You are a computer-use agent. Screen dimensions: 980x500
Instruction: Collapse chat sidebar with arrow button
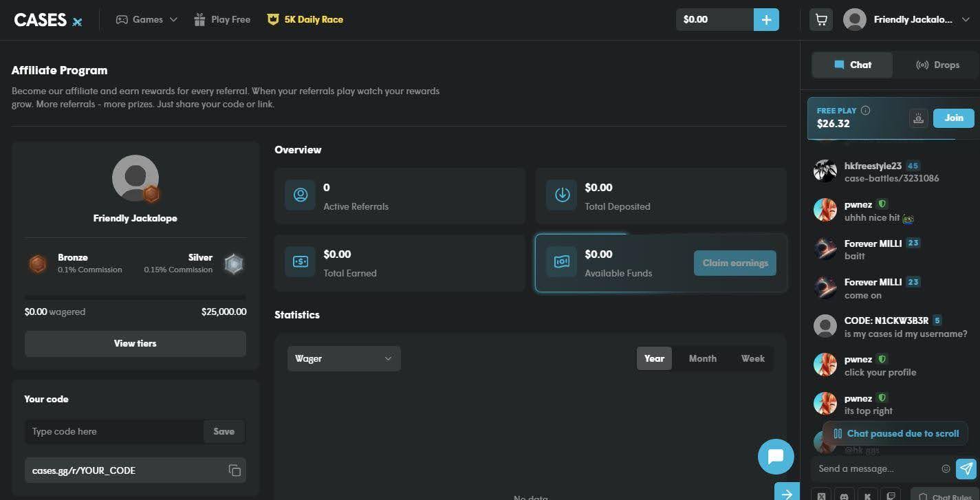pos(787,493)
